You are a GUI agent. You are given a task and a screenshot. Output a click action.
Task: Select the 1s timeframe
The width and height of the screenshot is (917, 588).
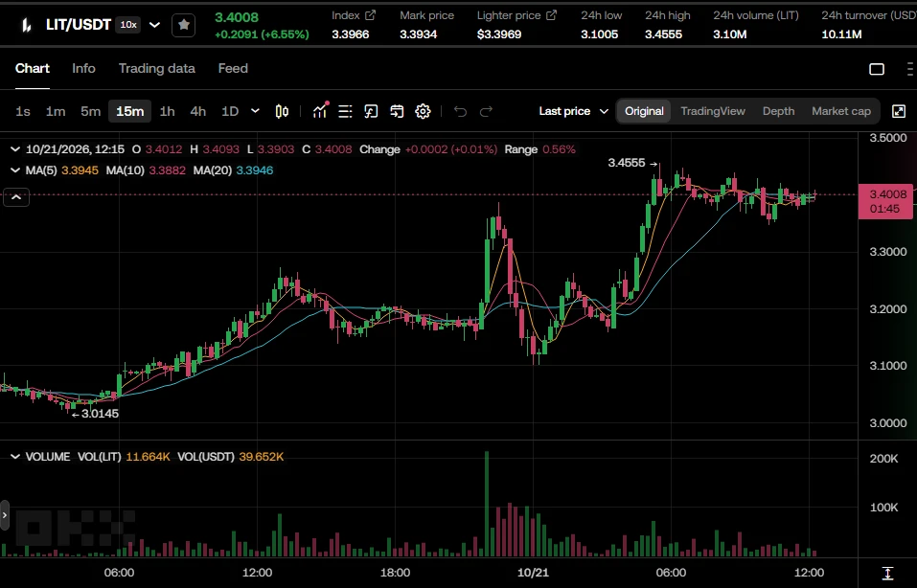pyautogui.click(x=23, y=111)
